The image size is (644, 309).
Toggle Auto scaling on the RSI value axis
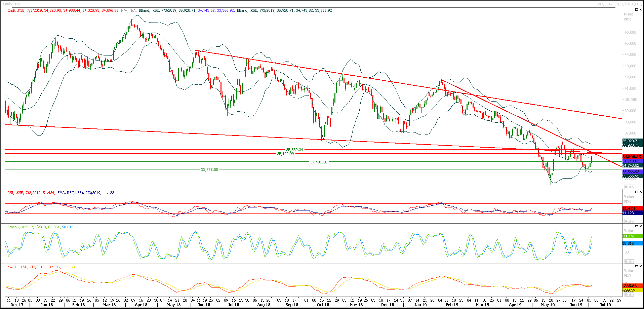click(x=629, y=221)
